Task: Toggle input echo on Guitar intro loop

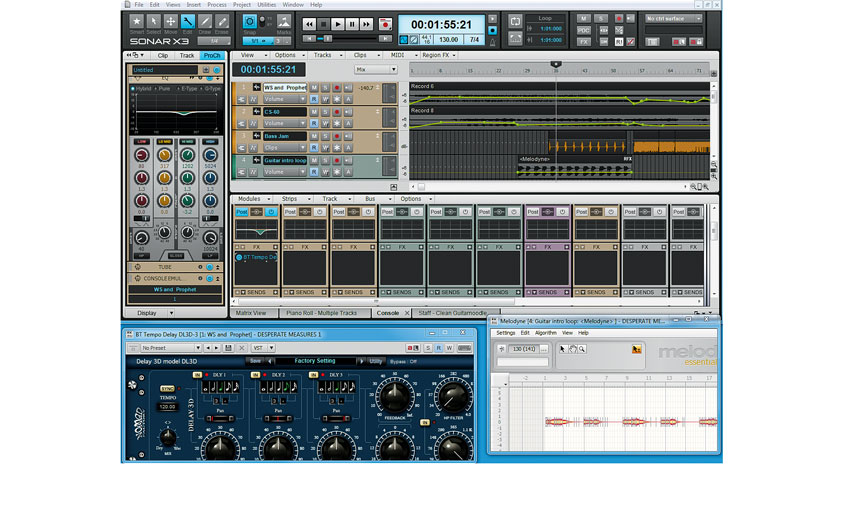Action: (x=348, y=160)
